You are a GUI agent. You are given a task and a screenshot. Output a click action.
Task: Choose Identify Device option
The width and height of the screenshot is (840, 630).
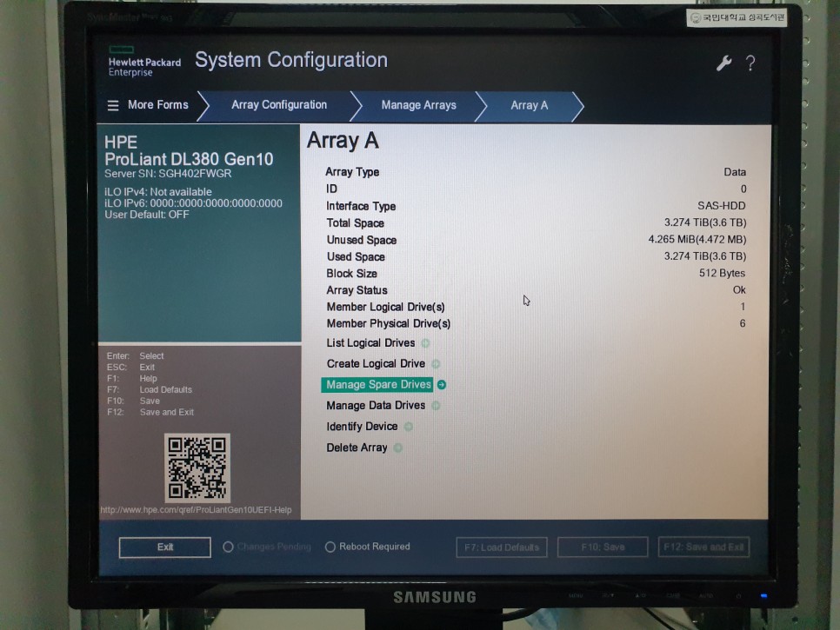[362, 427]
